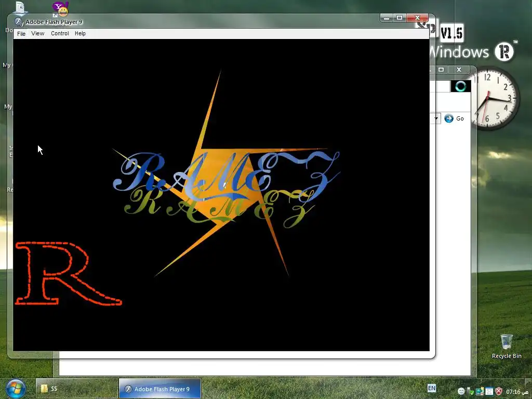Click the safely remove hardware tray icon
The image size is (532, 399).
pyautogui.click(x=470, y=392)
